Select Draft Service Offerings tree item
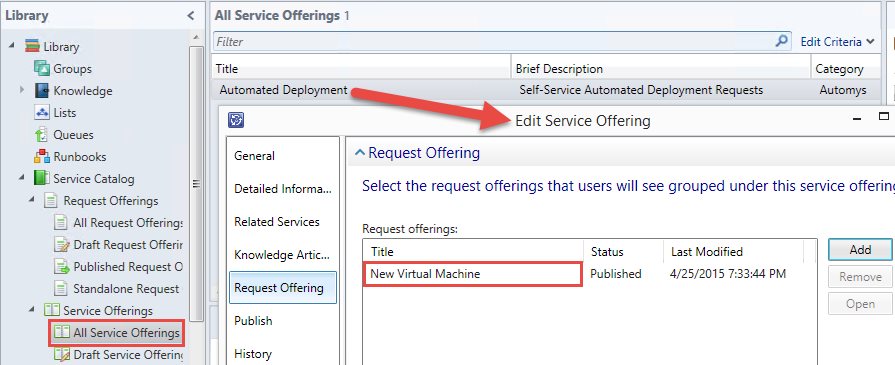This screenshot has height=365, width=895. point(128,354)
